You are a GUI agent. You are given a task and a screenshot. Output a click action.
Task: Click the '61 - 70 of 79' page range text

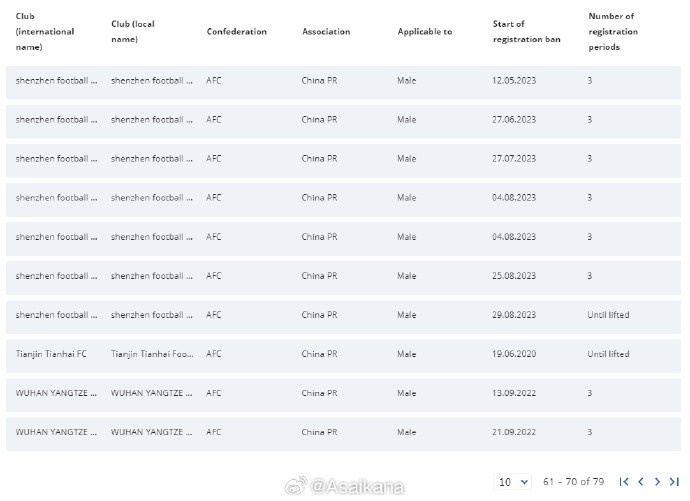573,482
